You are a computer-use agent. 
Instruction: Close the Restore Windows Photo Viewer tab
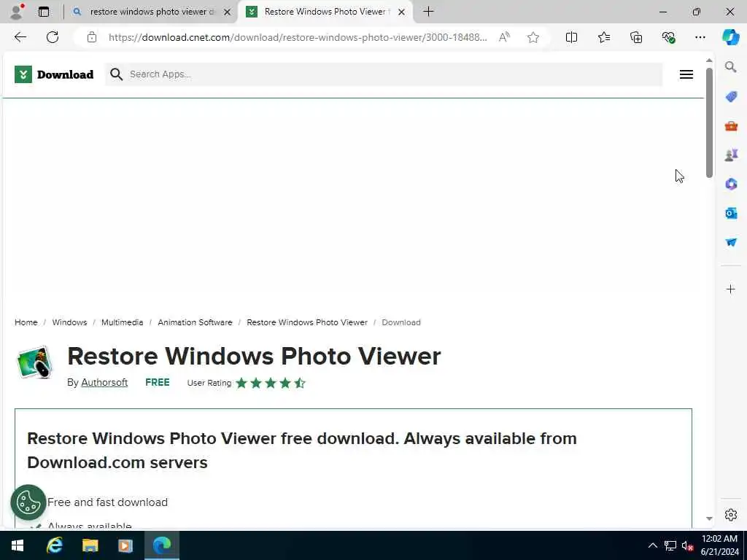(x=402, y=12)
